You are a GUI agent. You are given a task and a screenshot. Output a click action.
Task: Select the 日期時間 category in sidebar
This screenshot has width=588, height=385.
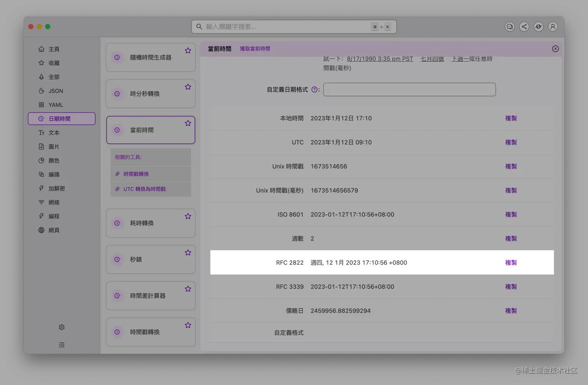tap(61, 119)
